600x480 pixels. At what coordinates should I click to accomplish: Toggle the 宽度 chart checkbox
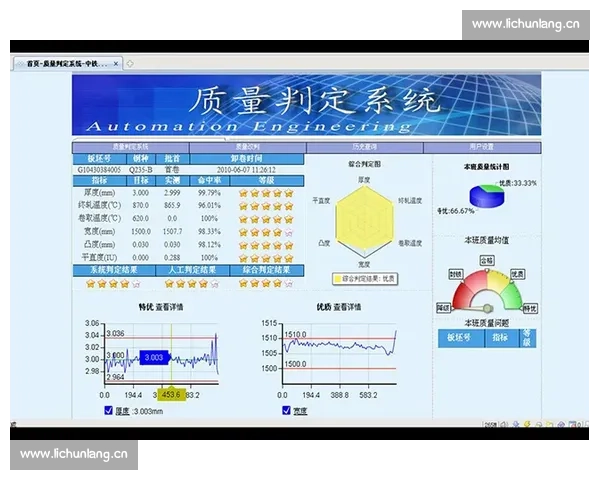point(286,411)
